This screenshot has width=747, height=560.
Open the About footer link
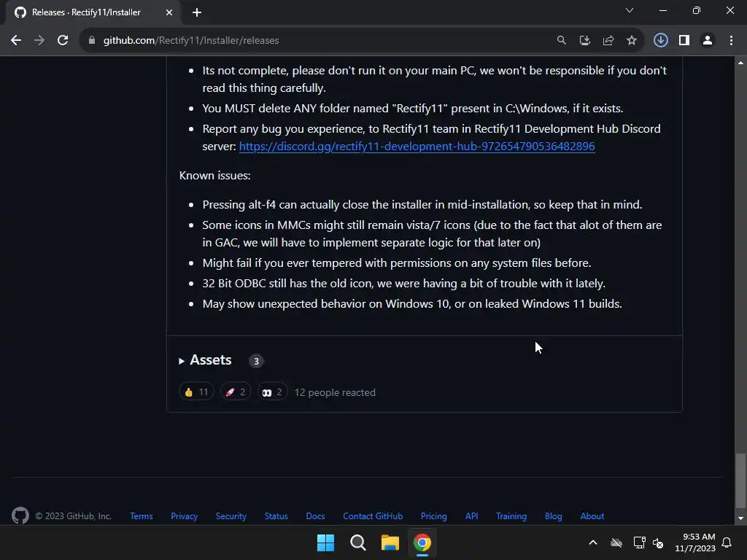point(592,516)
